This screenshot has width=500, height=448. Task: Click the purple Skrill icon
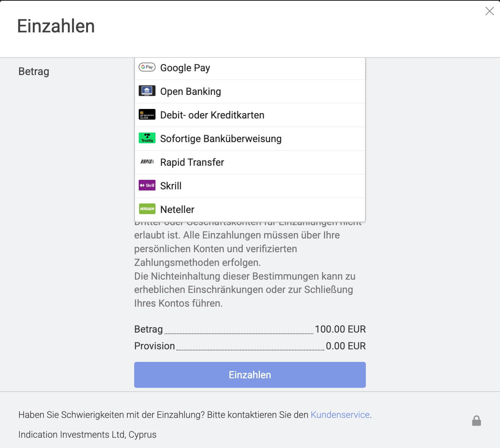coord(147,185)
